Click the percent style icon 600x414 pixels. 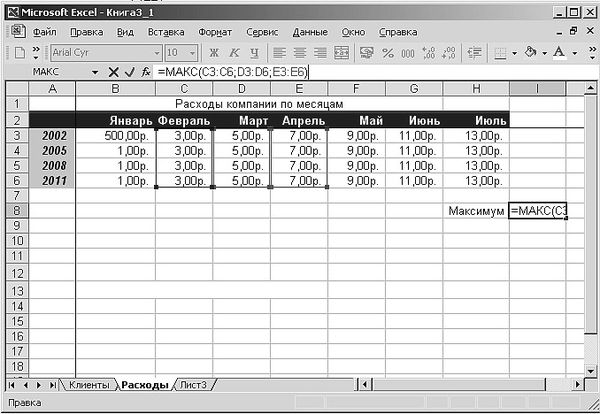coord(389,52)
